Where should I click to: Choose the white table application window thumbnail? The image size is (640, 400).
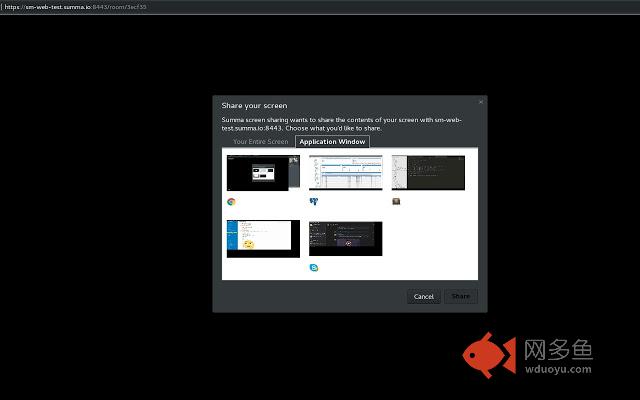point(345,173)
